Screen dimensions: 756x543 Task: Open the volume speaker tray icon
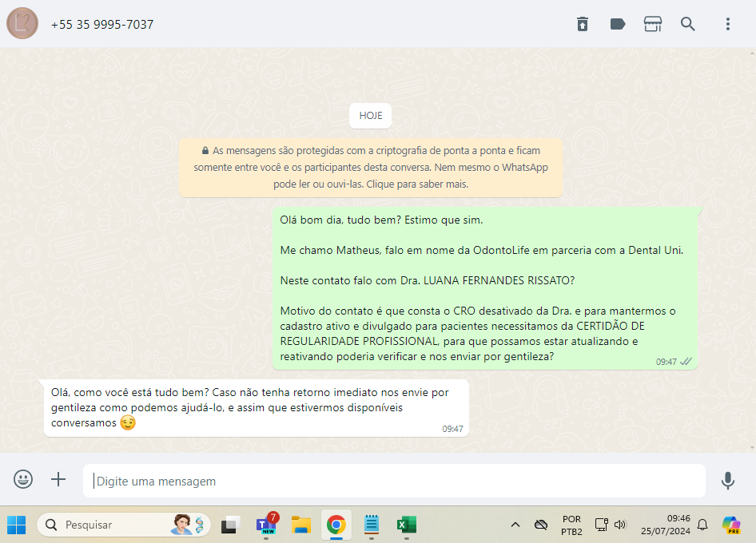click(620, 525)
